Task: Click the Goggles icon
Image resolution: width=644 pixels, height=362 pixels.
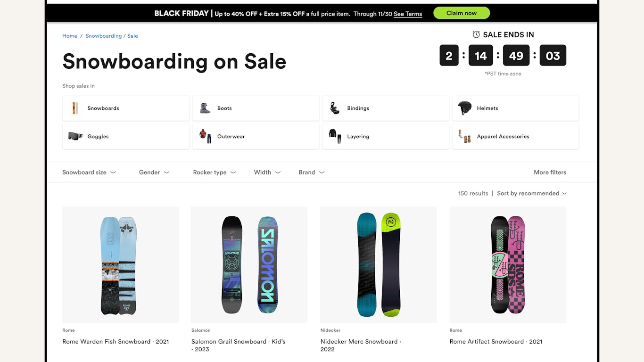Action: pyautogui.click(x=75, y=136)
